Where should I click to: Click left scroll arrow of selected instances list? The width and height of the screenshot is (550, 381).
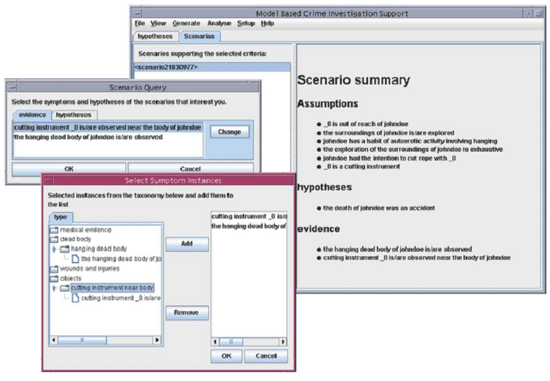pos(215,342)
